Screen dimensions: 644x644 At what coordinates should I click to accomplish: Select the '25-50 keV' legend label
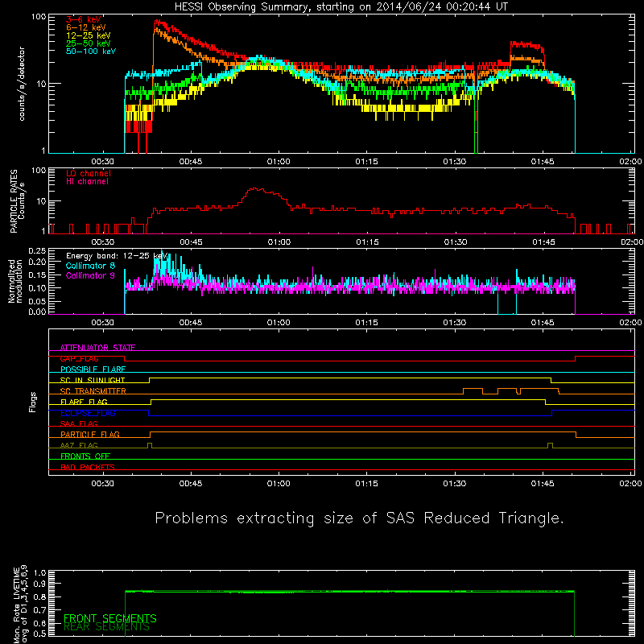pyautogui.click(x=89, y=43)
